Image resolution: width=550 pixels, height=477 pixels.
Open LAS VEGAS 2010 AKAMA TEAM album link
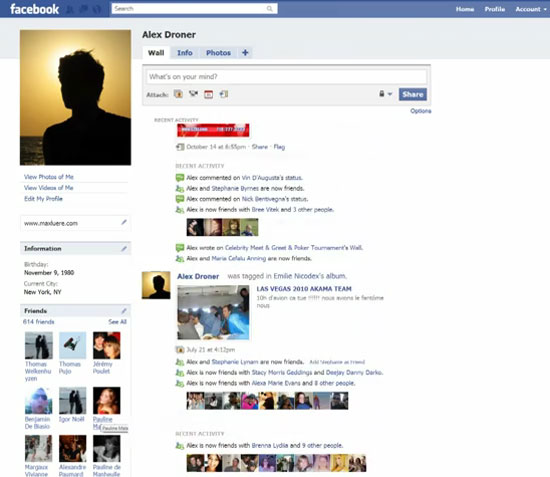point(304,289)
